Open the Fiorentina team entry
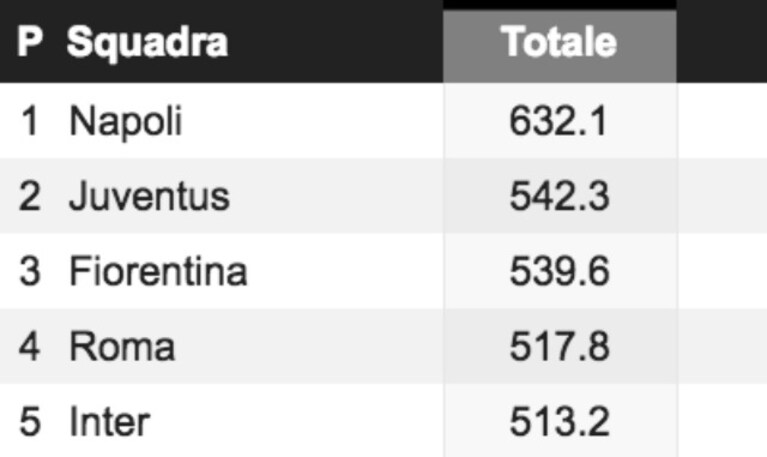 [158, 271]
